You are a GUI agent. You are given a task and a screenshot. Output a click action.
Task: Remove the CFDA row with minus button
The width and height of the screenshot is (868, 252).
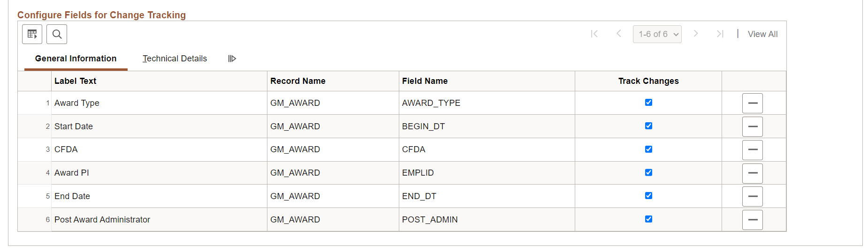point(752,150)
